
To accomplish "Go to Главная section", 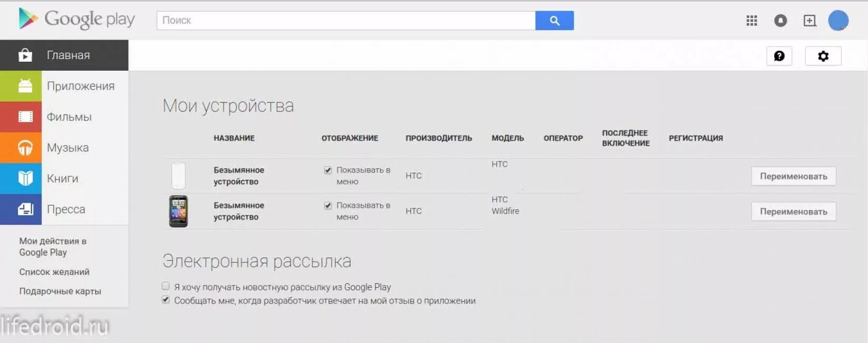I will [x=64, y=55].
